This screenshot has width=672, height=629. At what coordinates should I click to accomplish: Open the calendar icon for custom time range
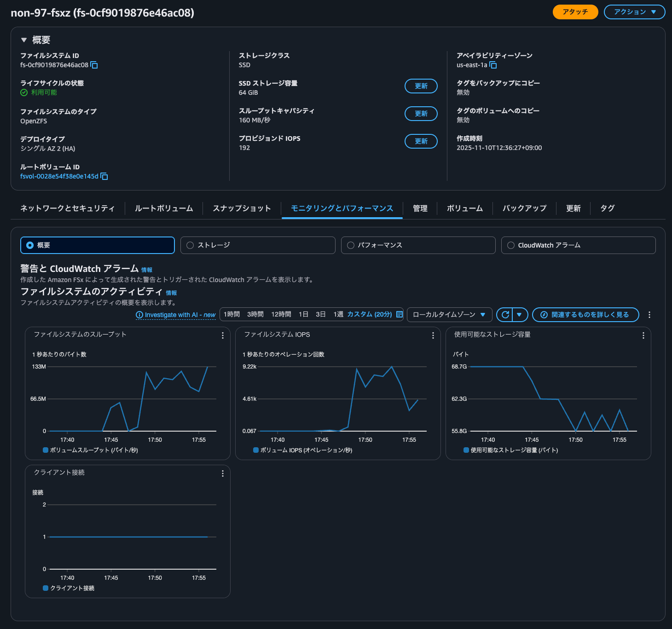coord(400,315)
